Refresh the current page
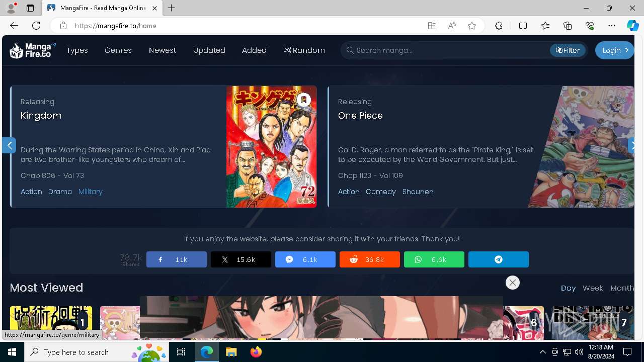644x362 pixels. point(36,26)
